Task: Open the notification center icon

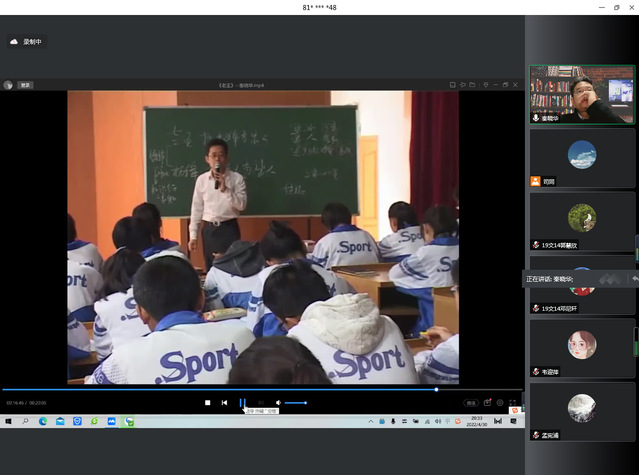Action: 513,421
